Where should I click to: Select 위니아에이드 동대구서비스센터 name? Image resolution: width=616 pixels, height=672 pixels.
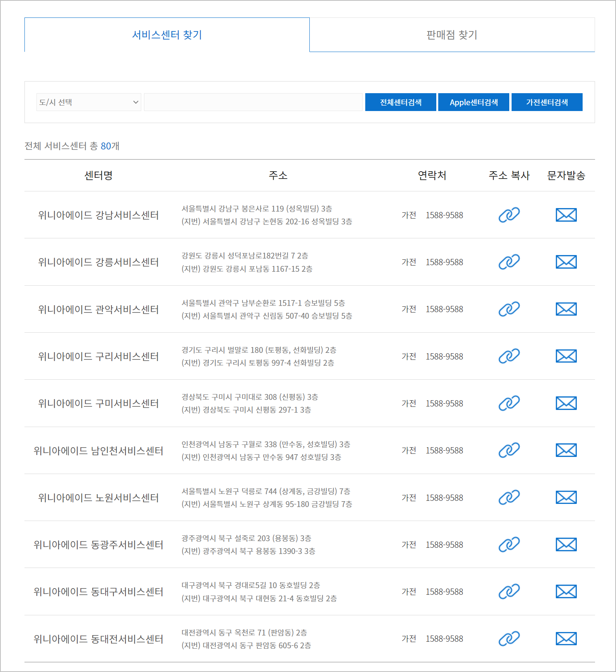coord(98,592)
